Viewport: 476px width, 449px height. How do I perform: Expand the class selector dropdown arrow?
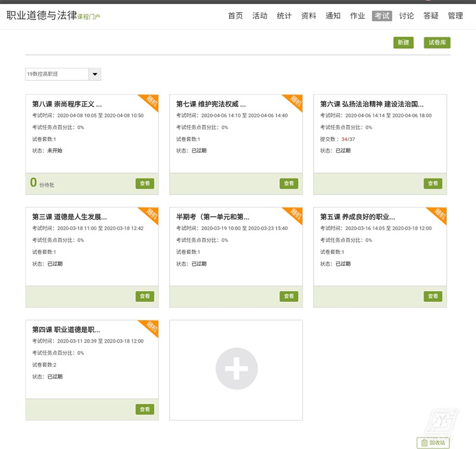[95, 74]
